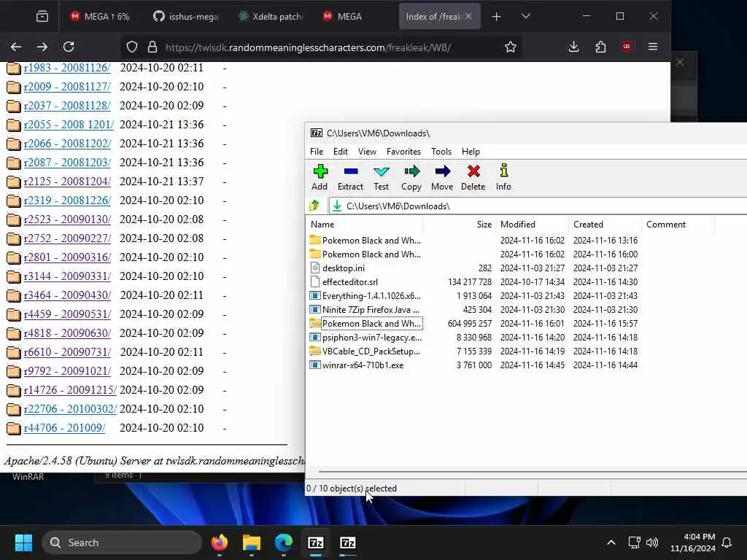The height and width of the screenshot is (560, 747).
Task: Click the Add toolbar button in 7-Zip
Action: (320, 177)
